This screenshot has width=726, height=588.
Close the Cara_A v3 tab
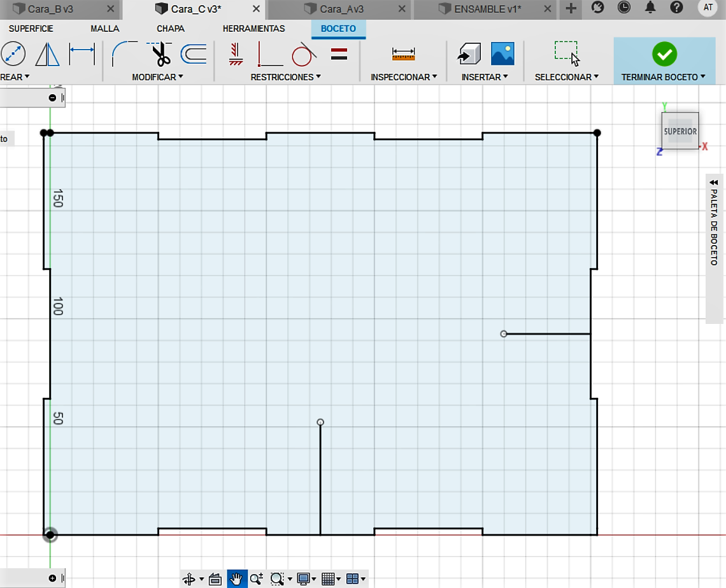pos(402,9)
